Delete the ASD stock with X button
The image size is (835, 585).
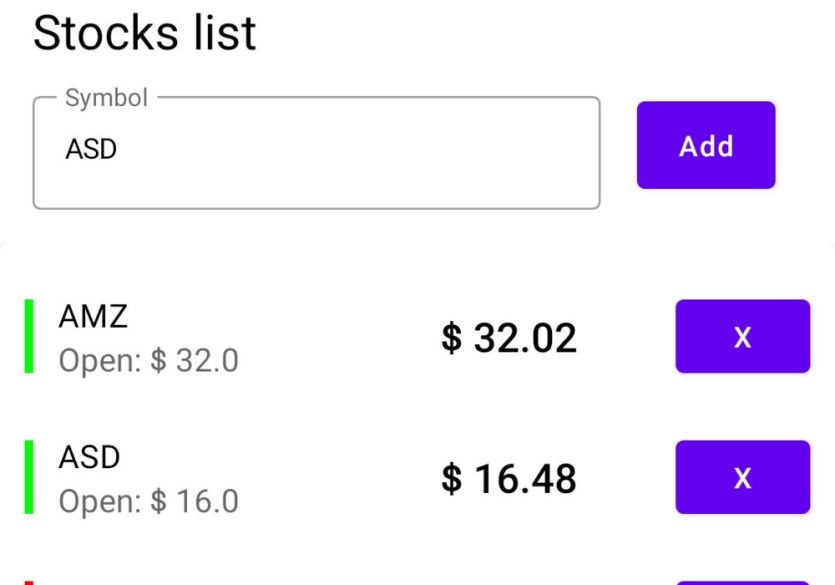click(x=742, y=478)
